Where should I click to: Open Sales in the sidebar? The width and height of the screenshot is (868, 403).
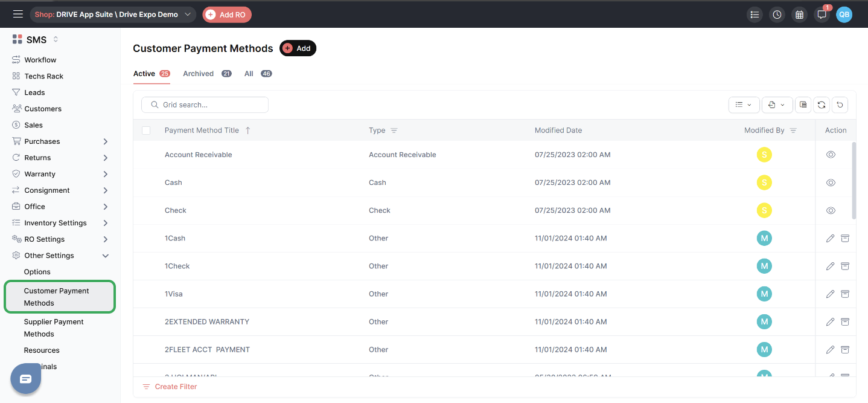[x=33, y=125]
